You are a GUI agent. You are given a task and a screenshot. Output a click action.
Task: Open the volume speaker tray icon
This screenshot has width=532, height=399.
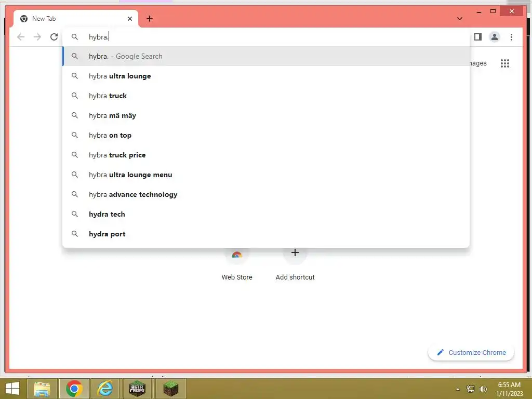[x=483, y=389]
